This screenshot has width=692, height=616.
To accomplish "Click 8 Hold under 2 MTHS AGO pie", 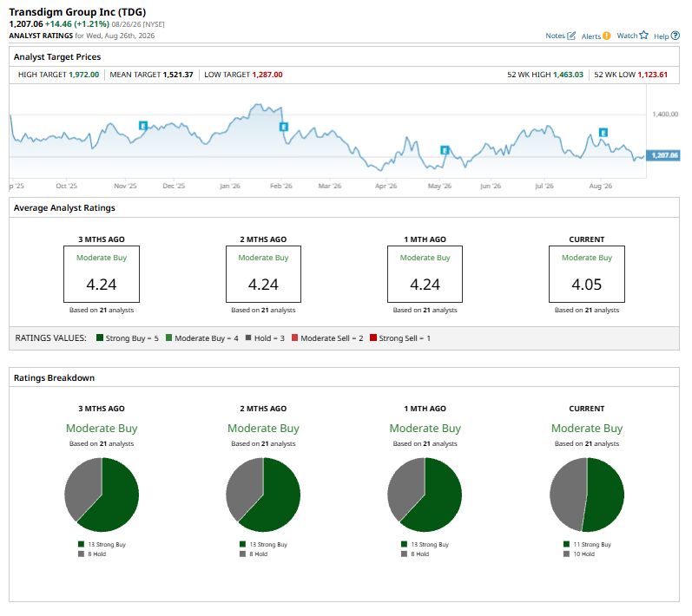I will tap(254, 554).
